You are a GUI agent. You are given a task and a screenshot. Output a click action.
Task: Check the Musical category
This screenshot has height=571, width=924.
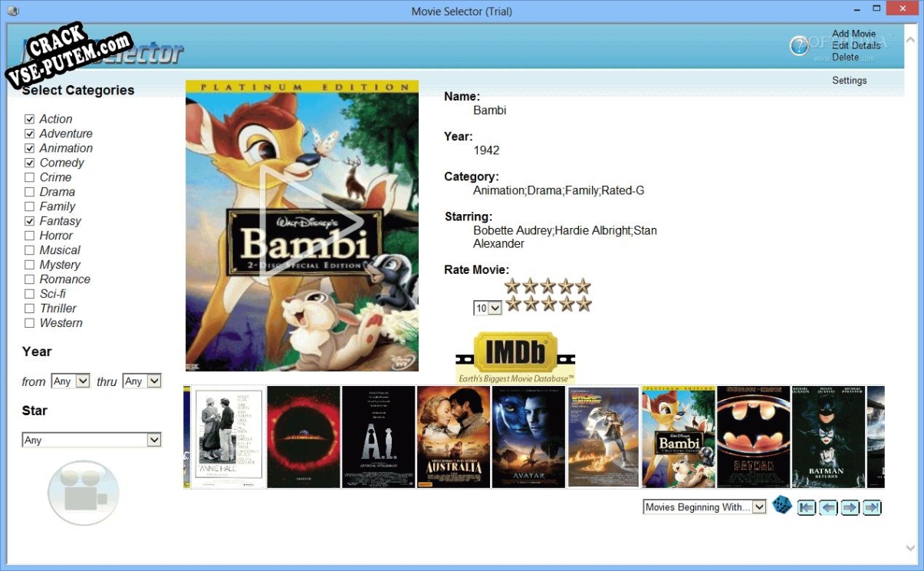[x=30, y=250]
